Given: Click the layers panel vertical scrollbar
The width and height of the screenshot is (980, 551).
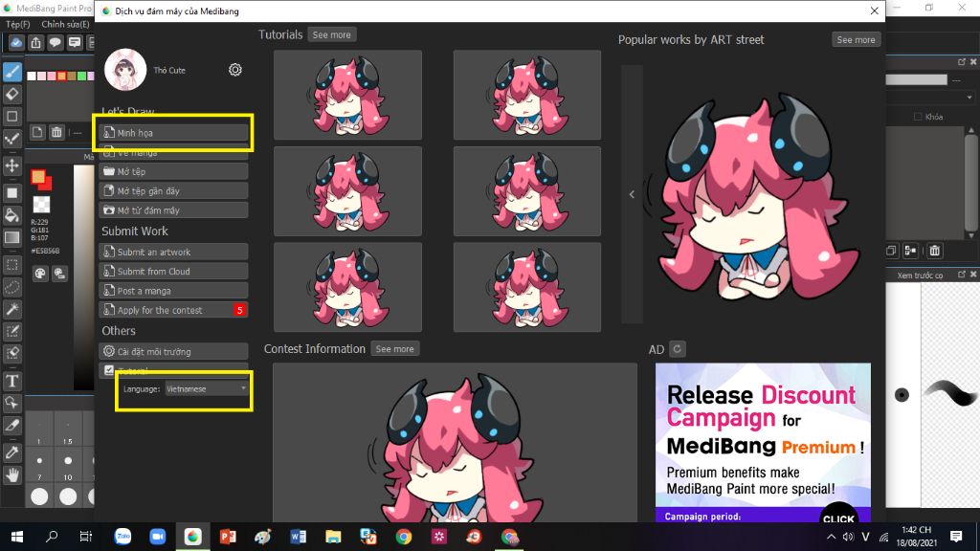Looking at the screenshot, I should (971, 183).
